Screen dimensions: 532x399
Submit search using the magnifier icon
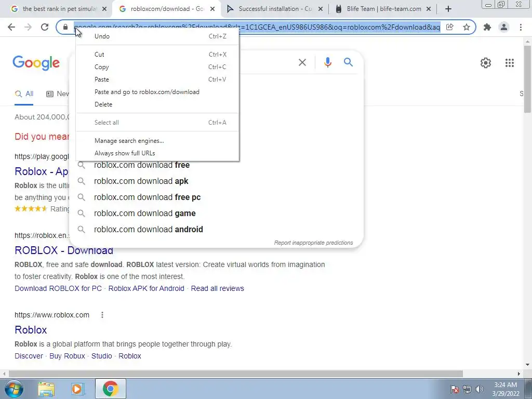[x=348, y=62]
